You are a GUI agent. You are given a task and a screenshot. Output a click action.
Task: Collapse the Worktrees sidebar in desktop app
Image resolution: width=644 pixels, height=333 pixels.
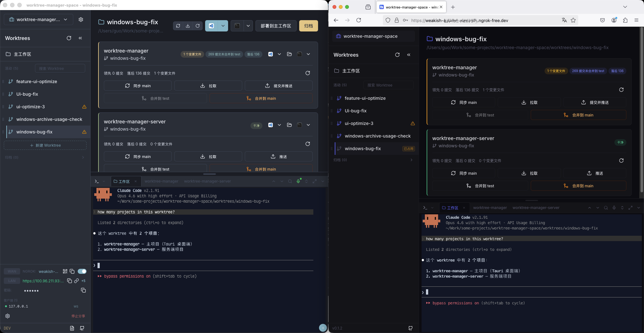80,38
